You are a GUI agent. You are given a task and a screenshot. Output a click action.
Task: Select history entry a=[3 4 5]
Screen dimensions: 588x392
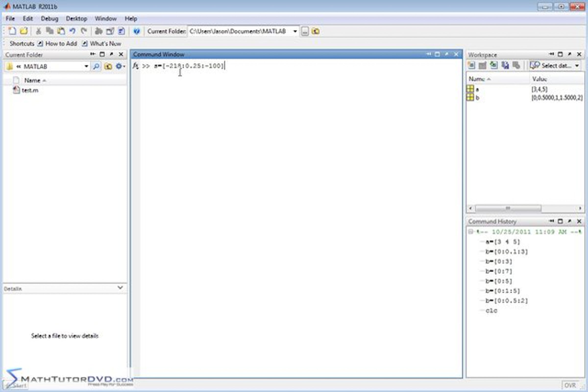point(502,242)
